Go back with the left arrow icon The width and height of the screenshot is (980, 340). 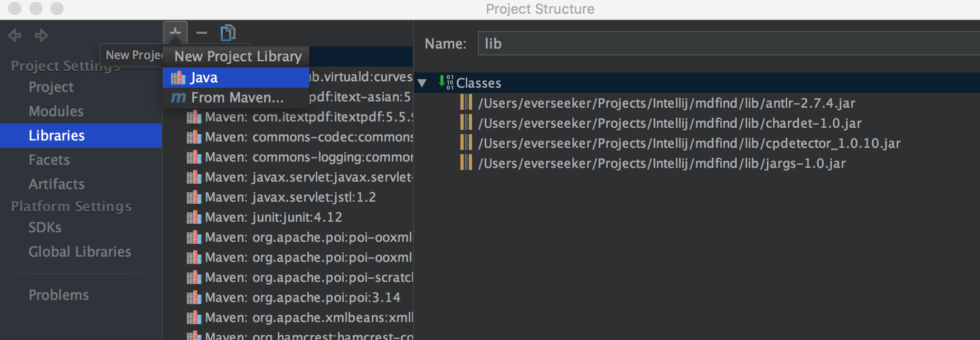[x=15, y=35]
